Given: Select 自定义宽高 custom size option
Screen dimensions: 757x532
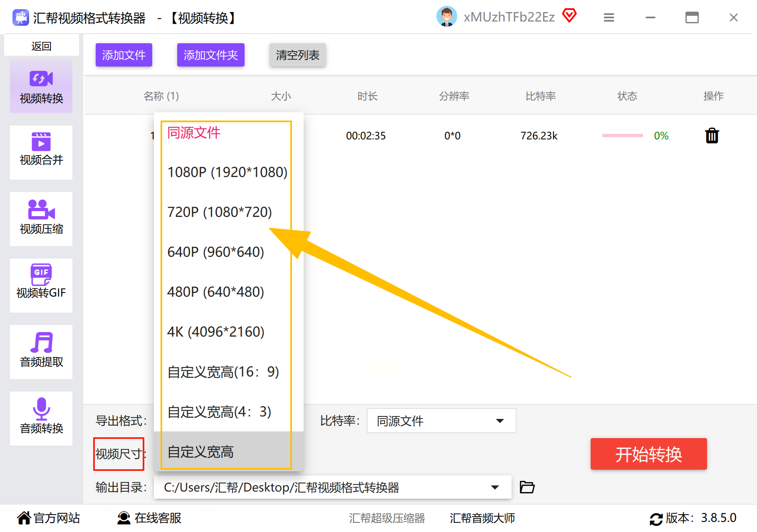Looking at the screenshot, I should 227,451.
